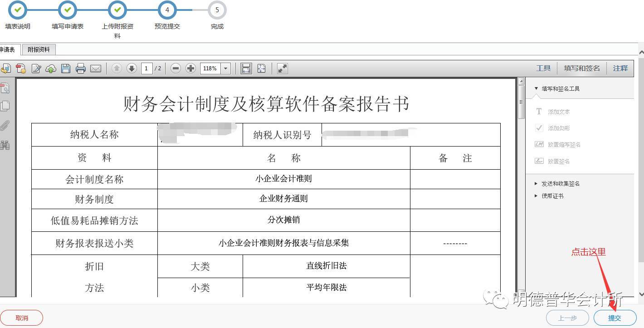This screenshot has height=328, width=644.
Task: Print the 备案报告书 document
Action: pos(81,68)
